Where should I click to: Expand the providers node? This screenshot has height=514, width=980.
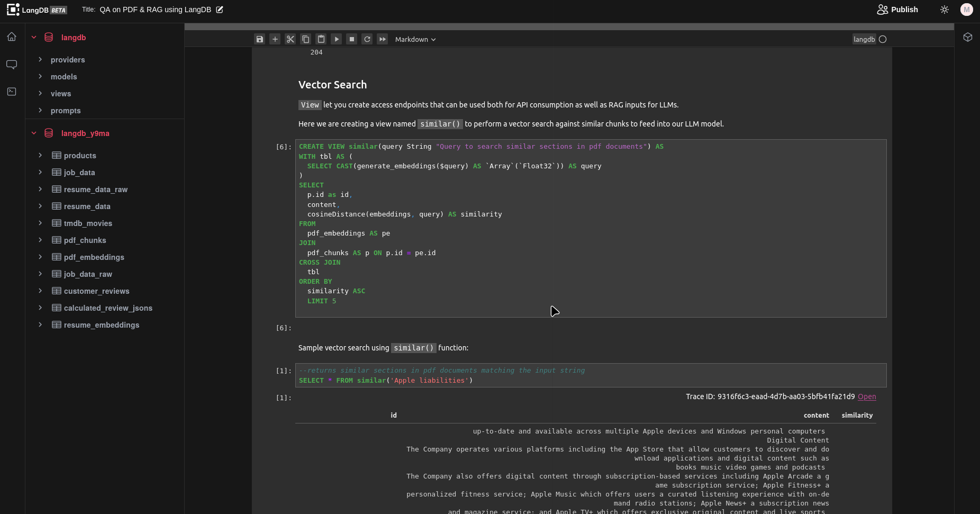coord(40,60)
